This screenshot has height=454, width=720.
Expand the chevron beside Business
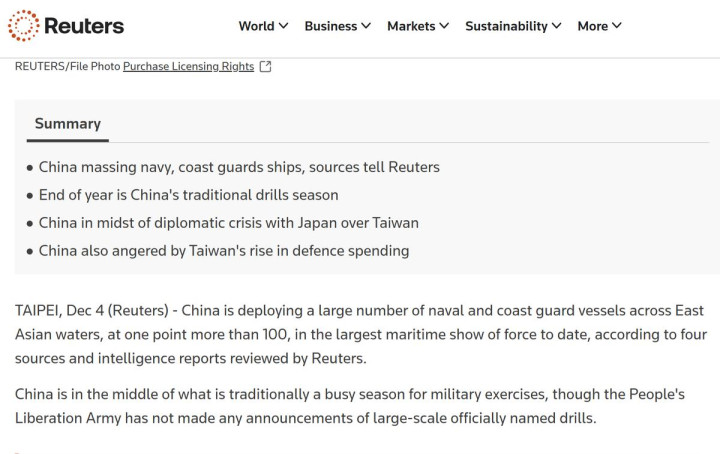[366, 26]
